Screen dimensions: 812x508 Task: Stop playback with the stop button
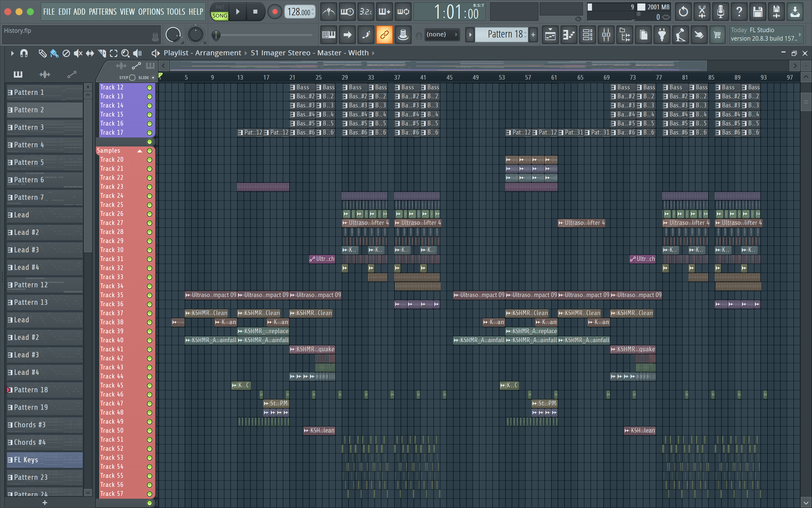(255, 12)
